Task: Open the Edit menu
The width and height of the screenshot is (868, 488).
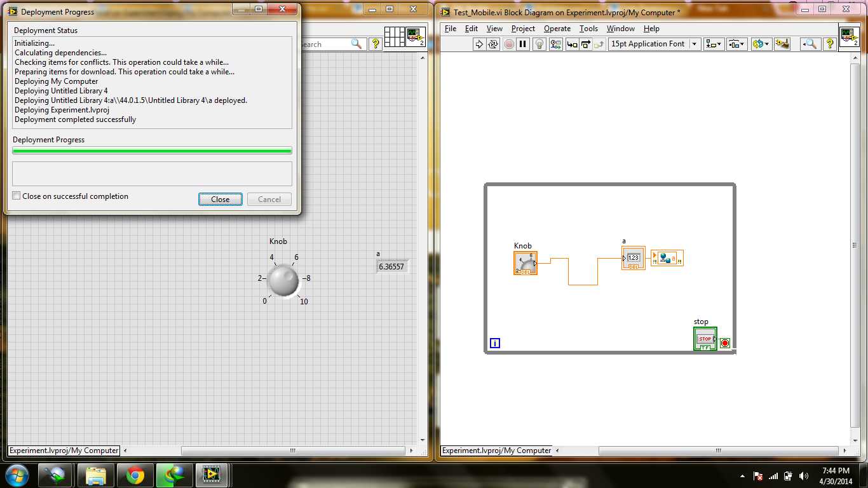Action: [x=471, y=29]
